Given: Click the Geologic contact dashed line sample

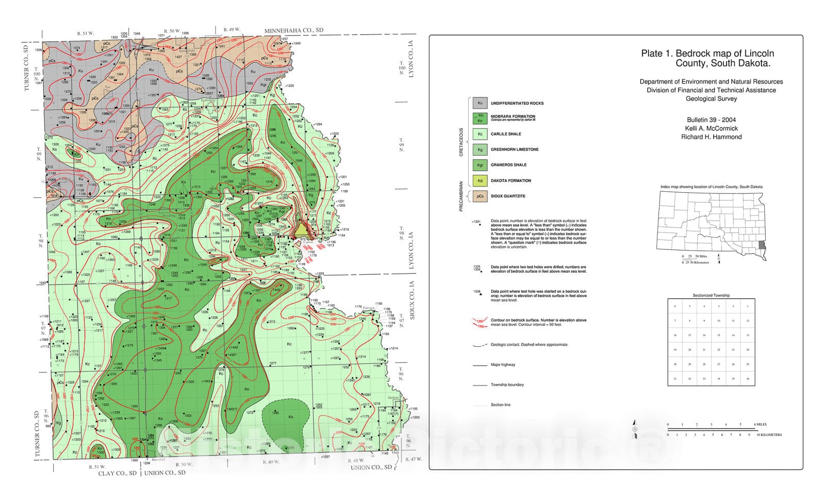Looking at the screenshot, I should [x=480, y=345].
